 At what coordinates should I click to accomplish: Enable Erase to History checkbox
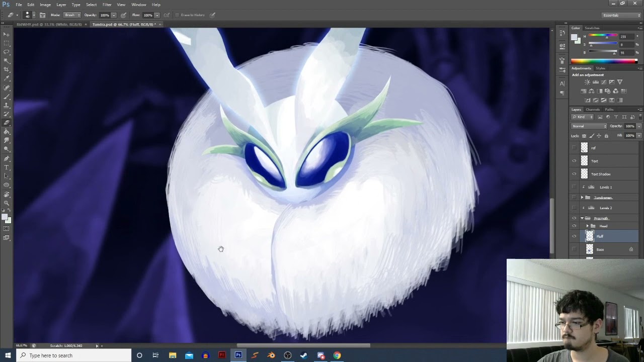tap(177, 15)
